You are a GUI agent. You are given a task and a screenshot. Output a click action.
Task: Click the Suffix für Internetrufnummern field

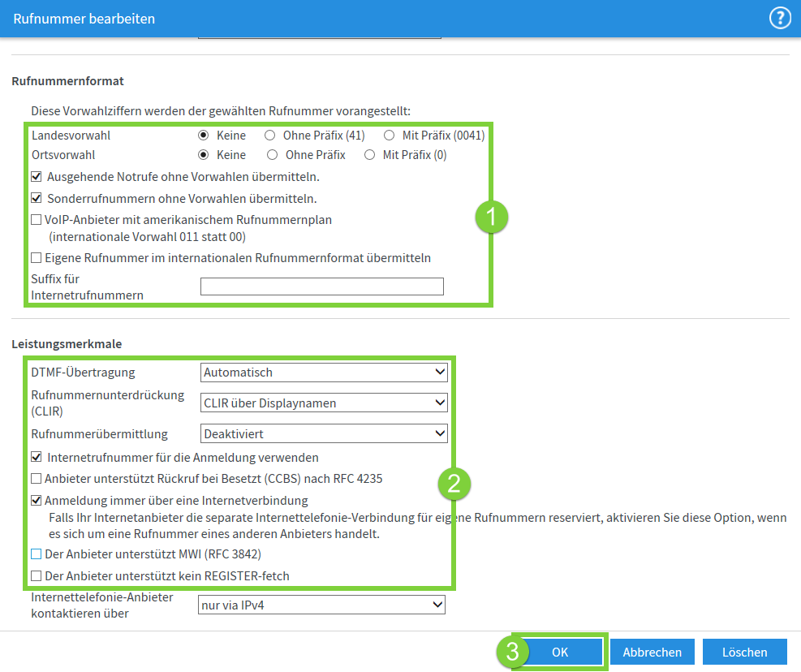(321, 286)
